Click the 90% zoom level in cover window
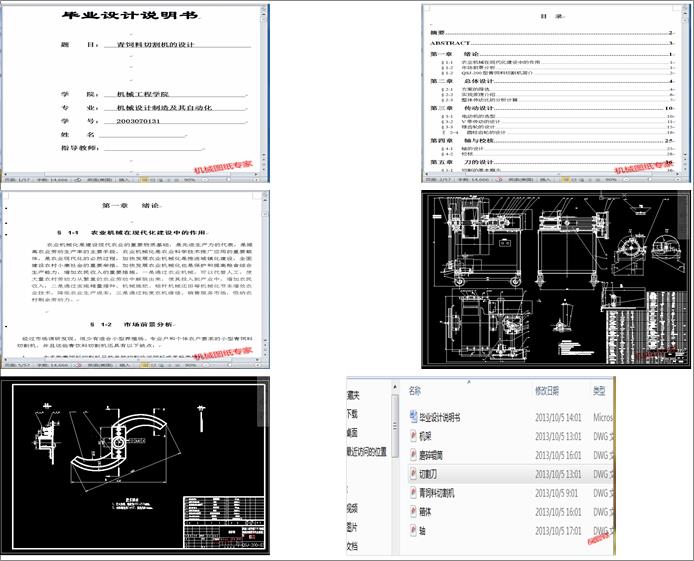694x561 pixels. tap(190, 180)
